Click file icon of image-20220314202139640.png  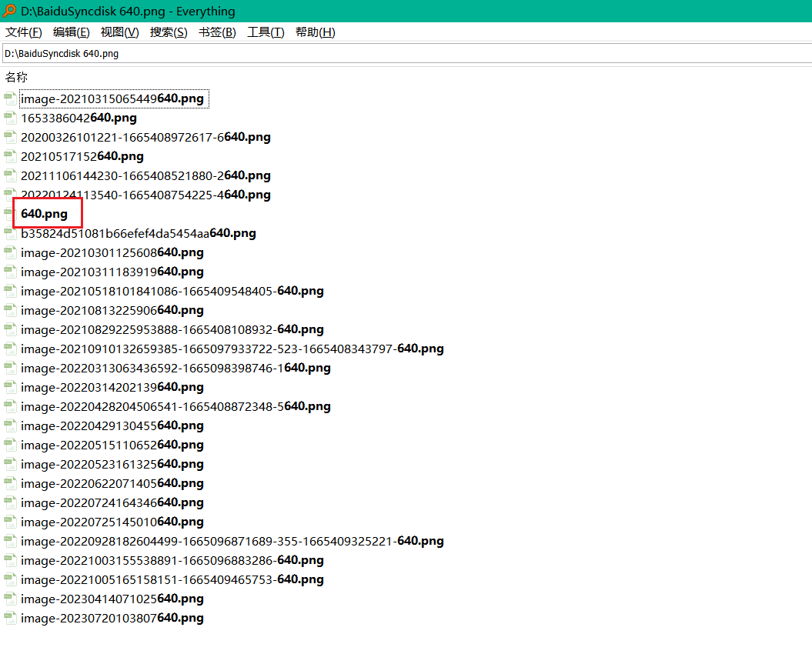pyautogui.click(x=10, y=387)
